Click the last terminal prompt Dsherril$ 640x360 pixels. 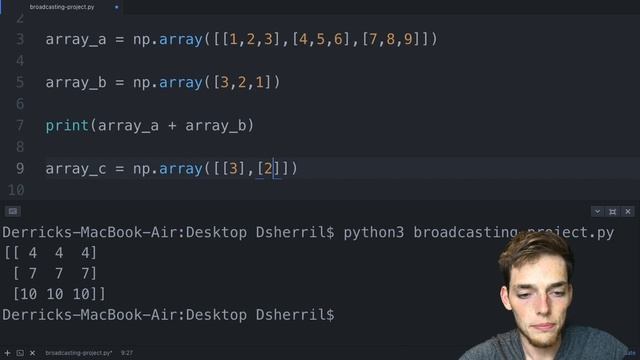pos(295,315)
